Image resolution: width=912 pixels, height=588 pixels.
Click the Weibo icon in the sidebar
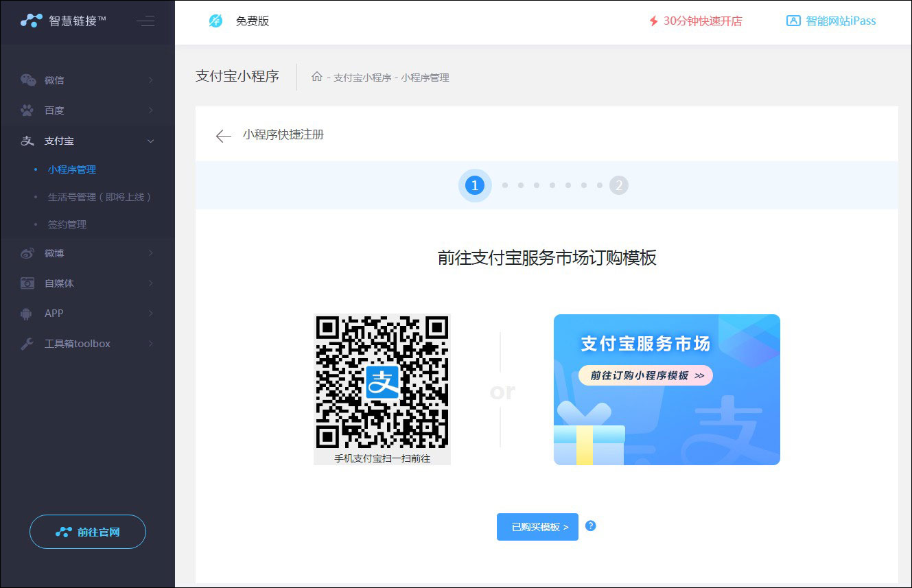[27, 253]
